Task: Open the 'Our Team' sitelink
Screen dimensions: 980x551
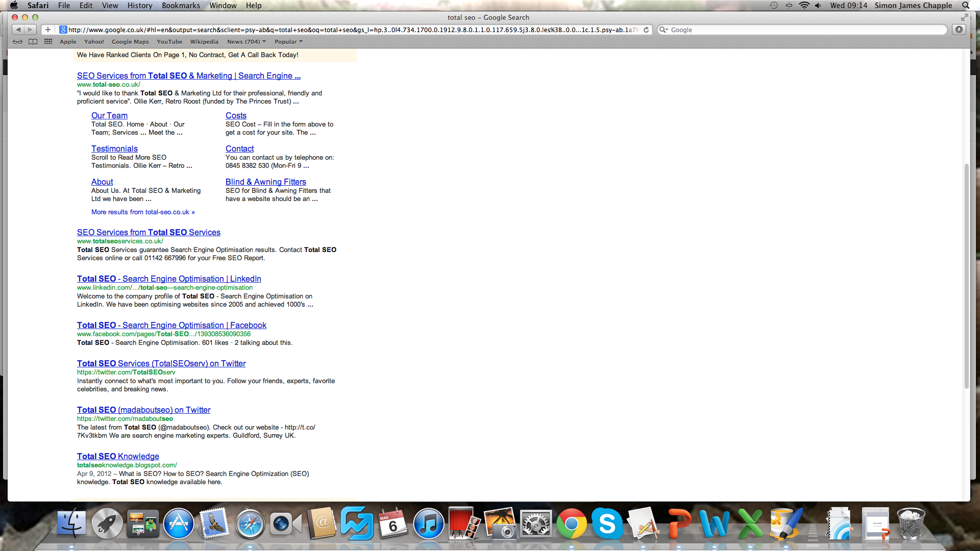Action: [109, 115]
